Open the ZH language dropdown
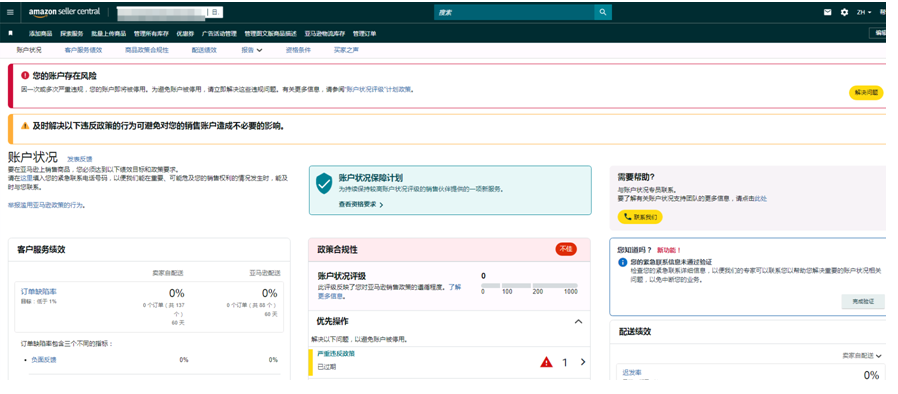Image resolution: width=898 pixels, height=394 pixels. coord(864,12)
